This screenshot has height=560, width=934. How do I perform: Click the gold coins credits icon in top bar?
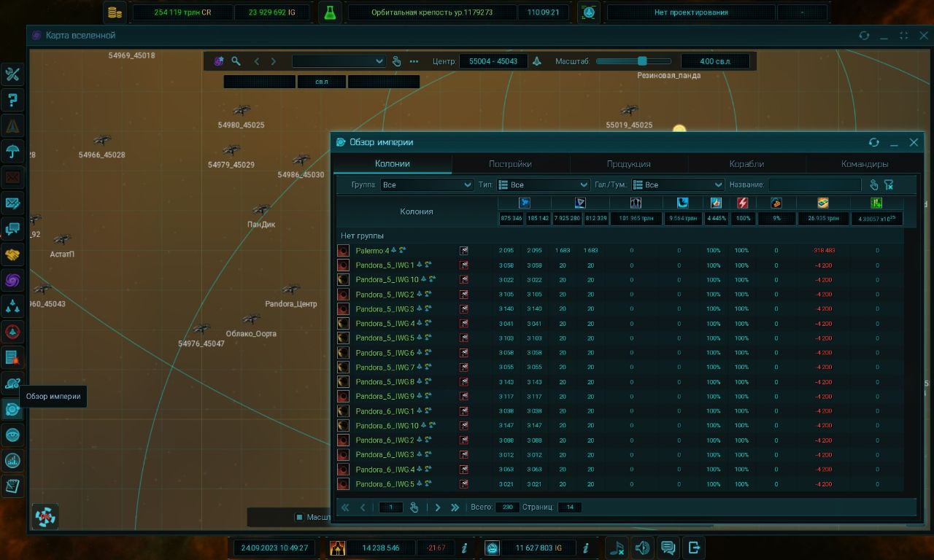pos(115,12)
